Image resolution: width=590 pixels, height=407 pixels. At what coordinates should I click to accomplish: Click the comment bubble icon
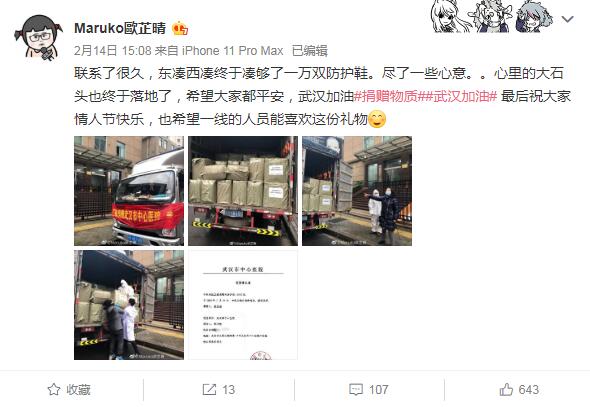[356, 389]
